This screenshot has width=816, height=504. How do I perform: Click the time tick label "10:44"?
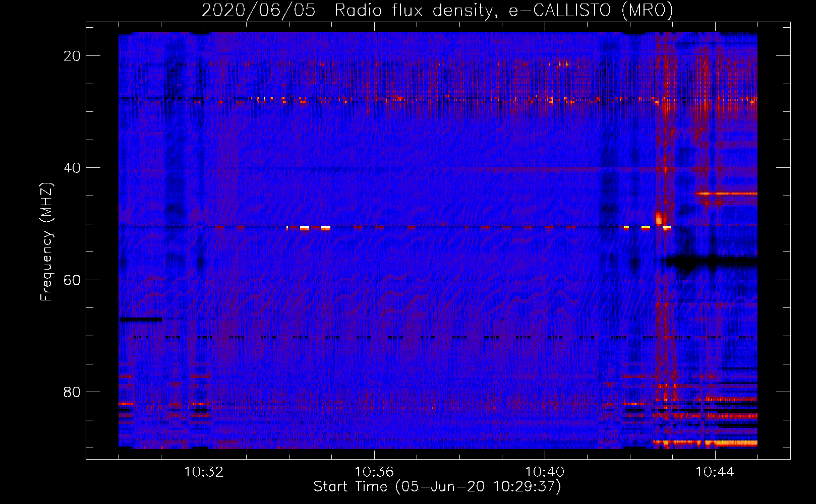715,472
